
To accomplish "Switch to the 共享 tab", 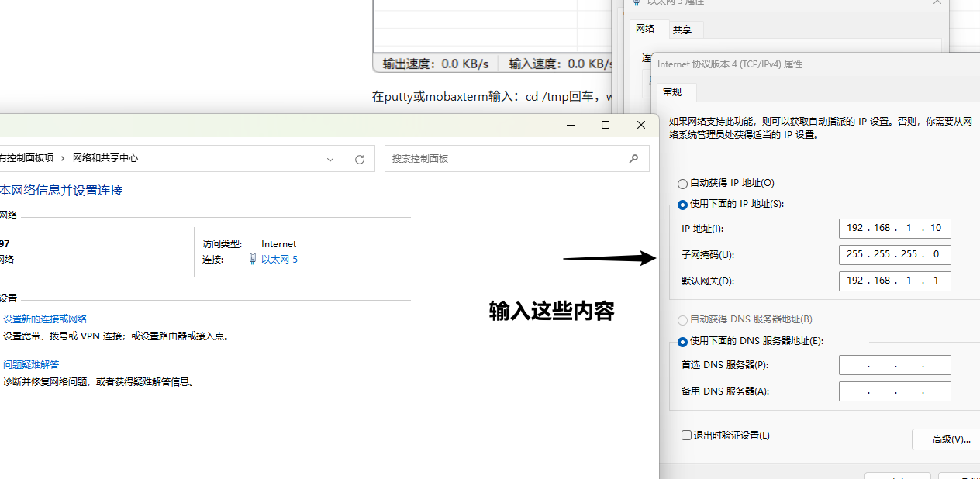I will (682, 29).
